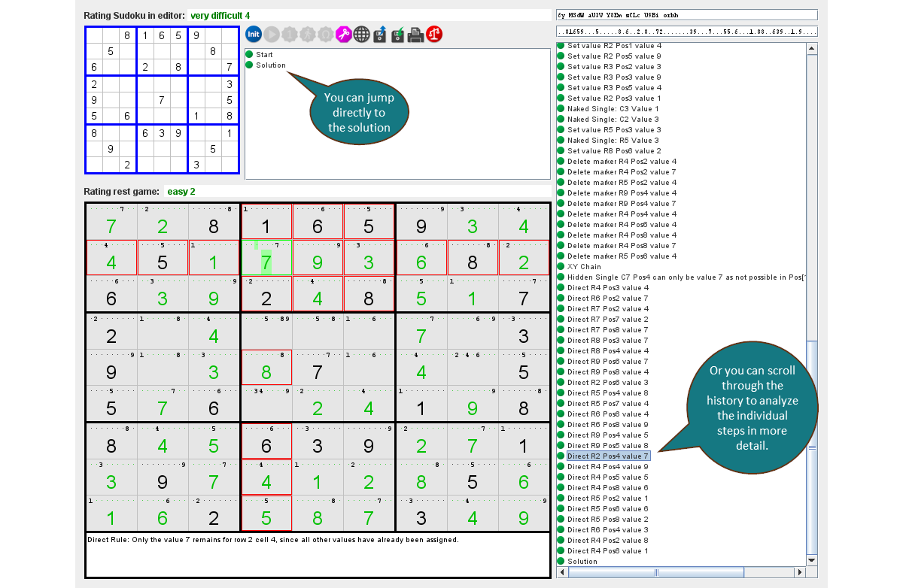The image size is (903, 588).
Task: Click the history horizontal scrollbar left arrow
Action: (x=561, y=572)
